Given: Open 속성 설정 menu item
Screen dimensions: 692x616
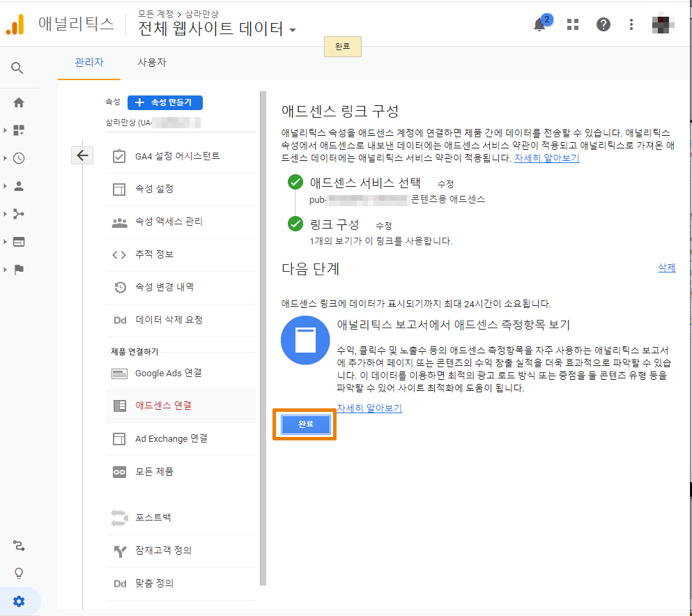Looking at the screenshot, I should (181, 190).
